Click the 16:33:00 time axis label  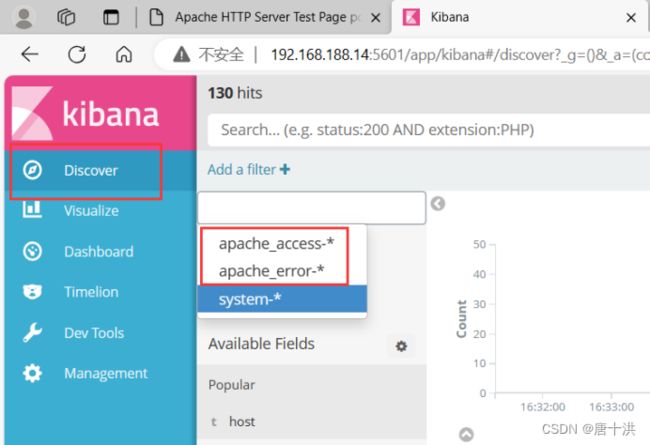click(611, 407)
